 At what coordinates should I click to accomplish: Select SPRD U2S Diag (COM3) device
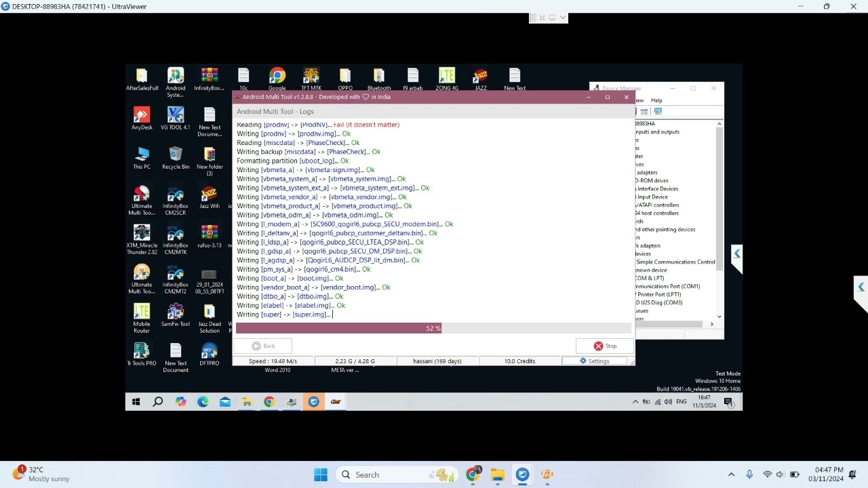(660, 303)
